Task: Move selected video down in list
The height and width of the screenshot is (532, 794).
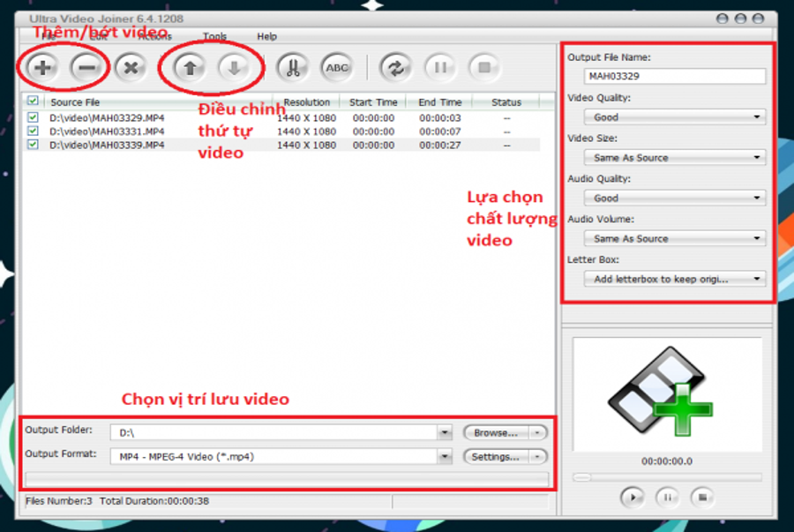Action: (x=234, y=67)
